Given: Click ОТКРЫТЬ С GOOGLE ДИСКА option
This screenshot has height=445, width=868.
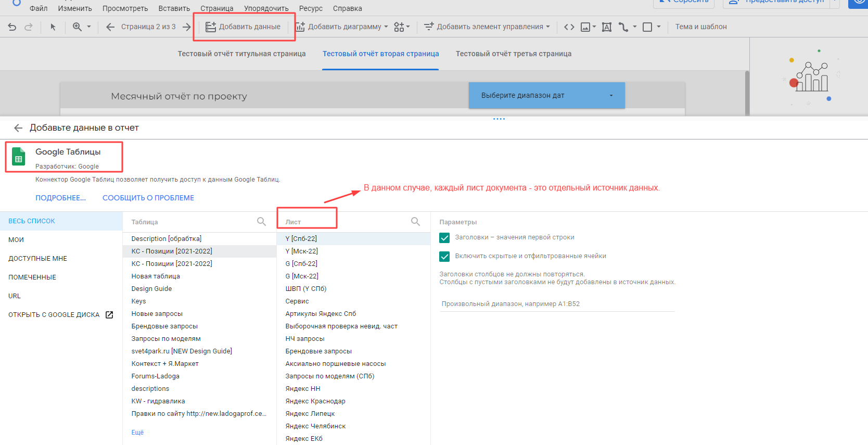Looking at the screenshot, I should [x=61, y=315].
